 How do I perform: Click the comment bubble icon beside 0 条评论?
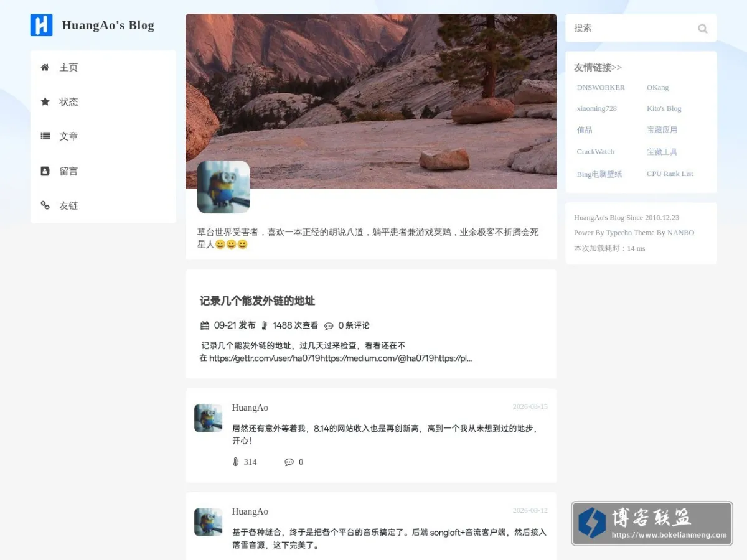tap(329, 325)
